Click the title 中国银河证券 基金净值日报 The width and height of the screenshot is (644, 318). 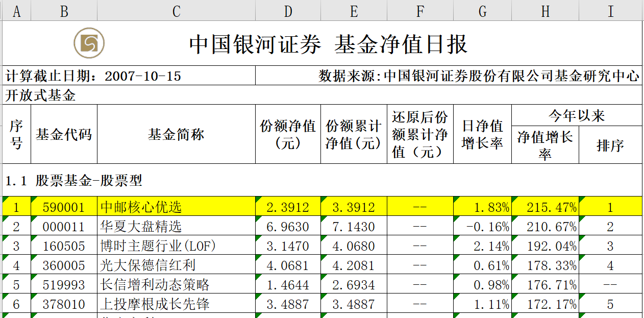coord(328,44)
